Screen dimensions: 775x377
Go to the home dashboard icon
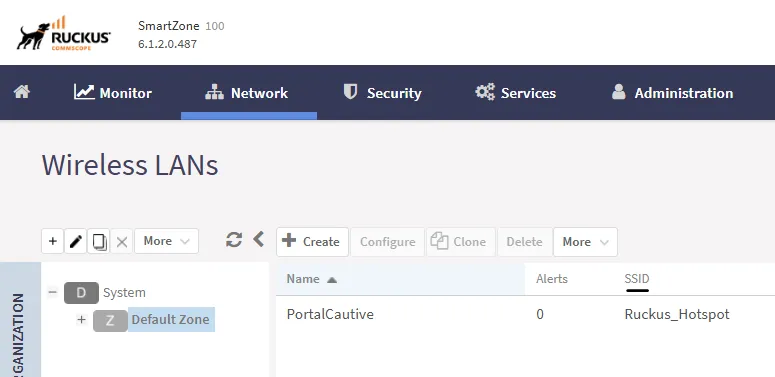[22, 92]
